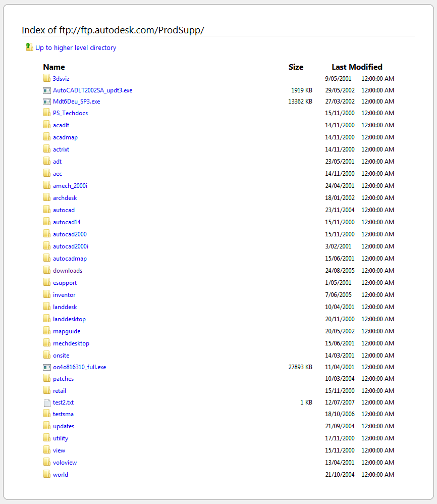Screen dimensions: 437x504
Task: Open the adt directory link
Action: 57,162
